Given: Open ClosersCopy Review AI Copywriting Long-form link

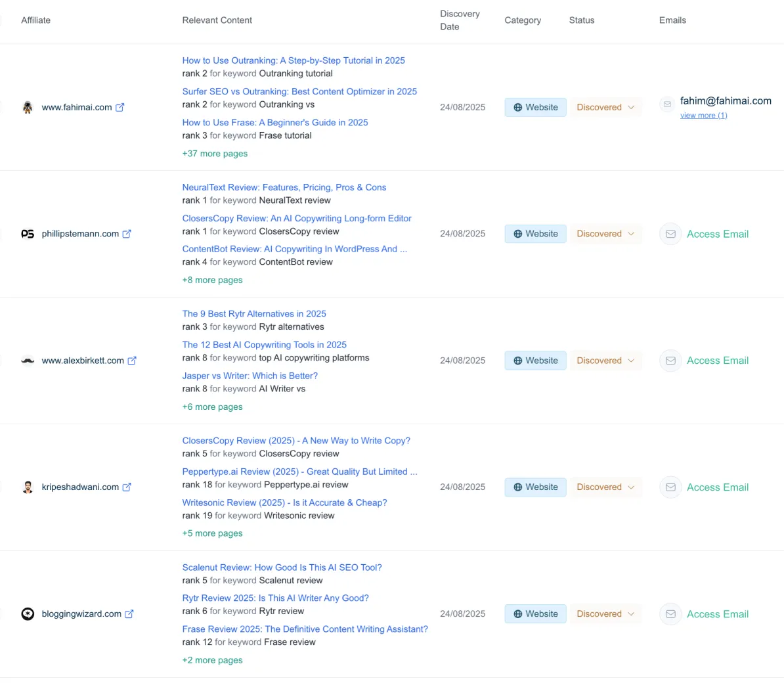Looking at the screenshot, I should tap(297, 219).
